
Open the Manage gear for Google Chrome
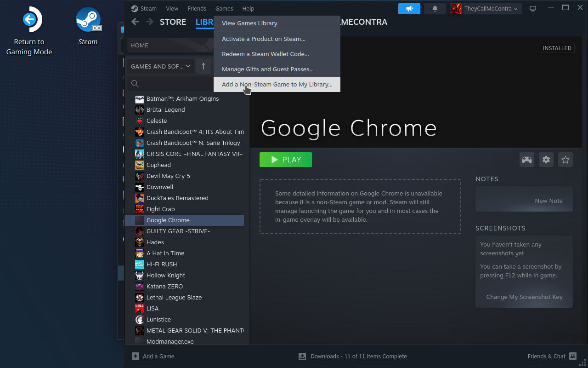tap(546, 160)
